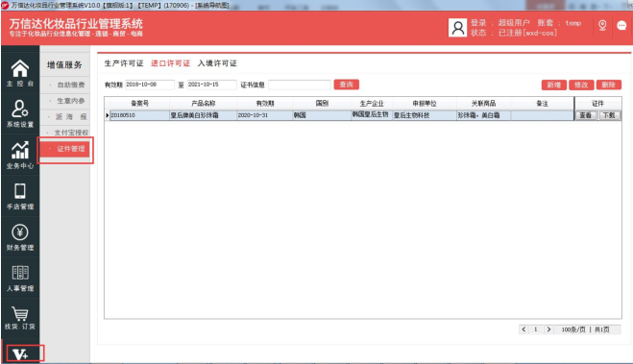The width and height of the screenshot is (633, 364).
Task: Click the V+ value-added services icon
Action: (20, 354)
